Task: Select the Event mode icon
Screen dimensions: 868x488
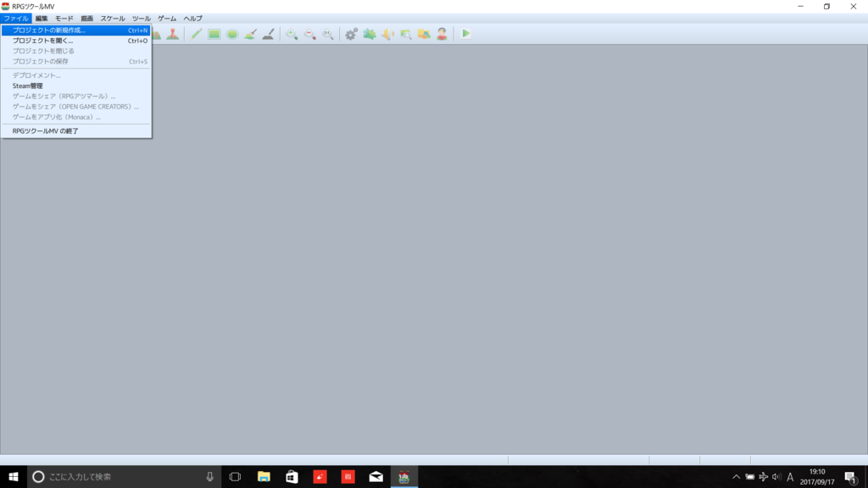Action: tap(173, 34)
